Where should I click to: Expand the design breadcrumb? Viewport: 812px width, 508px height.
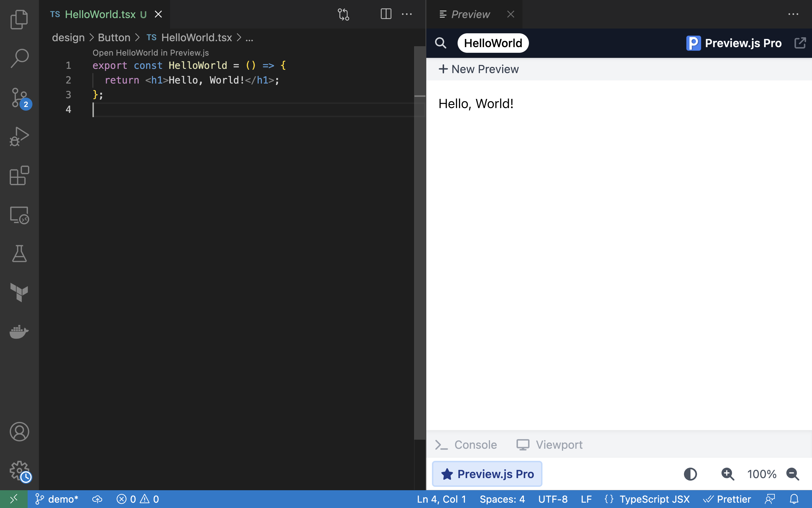coord(69,38)
